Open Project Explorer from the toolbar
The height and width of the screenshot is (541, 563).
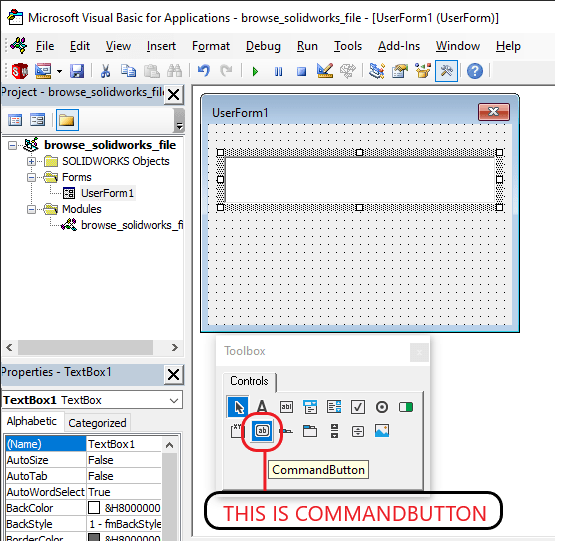(x=377, y=71)
